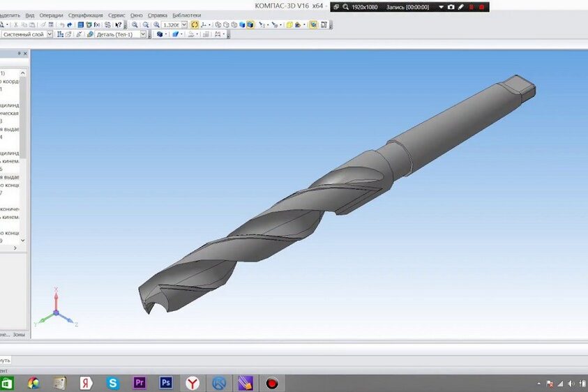Expand the Деталь (Тел-1) dropdown
The image size is (588, 392).
pos(143,34)
